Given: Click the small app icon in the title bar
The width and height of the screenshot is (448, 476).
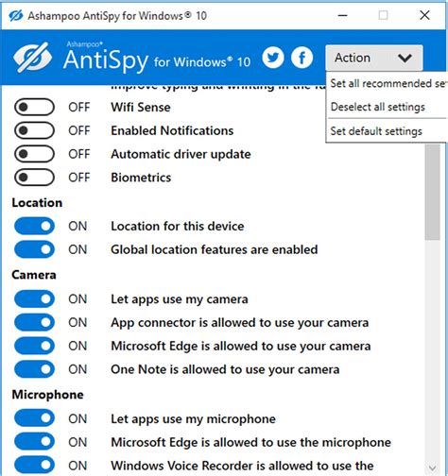Looking at the screenshot, I should click(16, 15).
